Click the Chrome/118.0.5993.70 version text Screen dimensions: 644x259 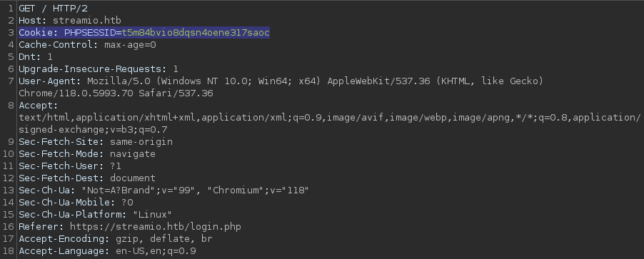click(x=76, y=93)
